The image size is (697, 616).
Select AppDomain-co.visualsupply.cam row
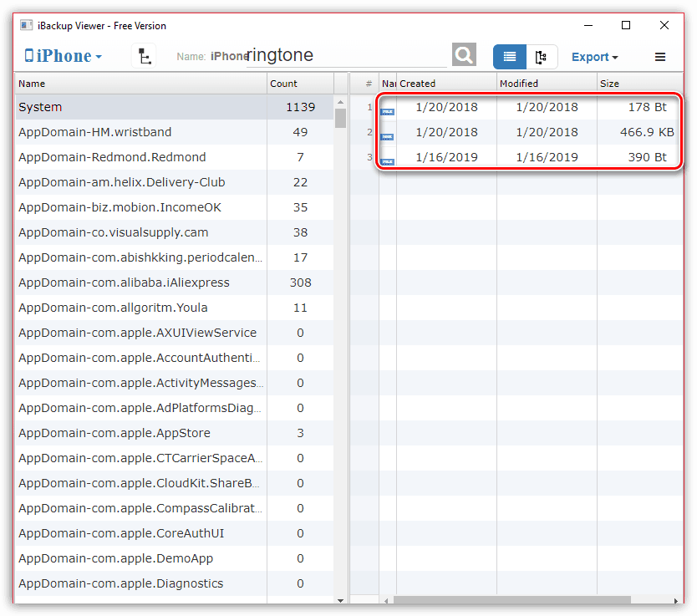[174, 232]
